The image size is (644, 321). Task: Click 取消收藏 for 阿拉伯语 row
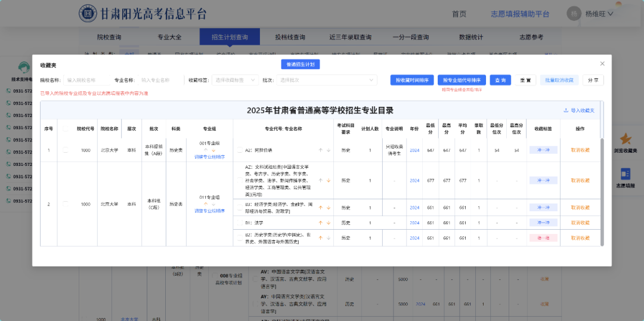coord(580,150)
